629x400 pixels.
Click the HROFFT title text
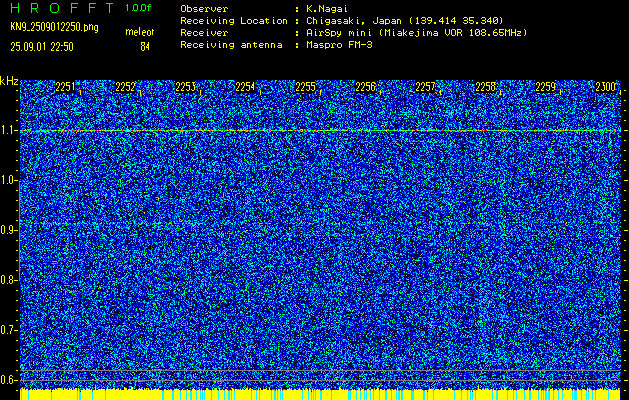click(x=62, y=8)
